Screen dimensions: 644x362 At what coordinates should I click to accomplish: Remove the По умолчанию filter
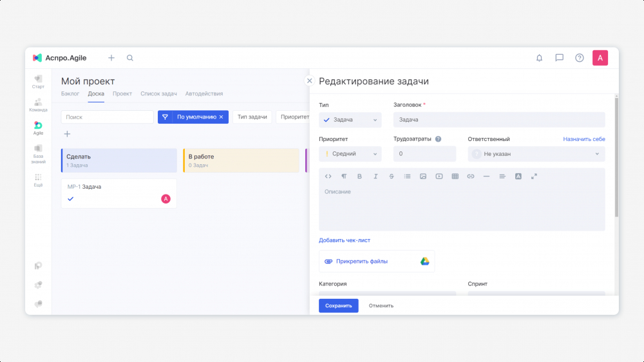click(221, 117)
